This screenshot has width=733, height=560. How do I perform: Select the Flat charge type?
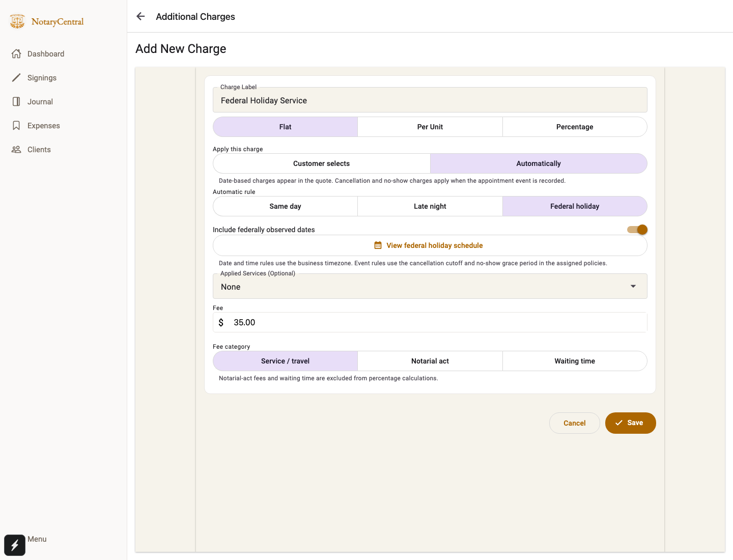pyautogui.click(x=285, y=127)
